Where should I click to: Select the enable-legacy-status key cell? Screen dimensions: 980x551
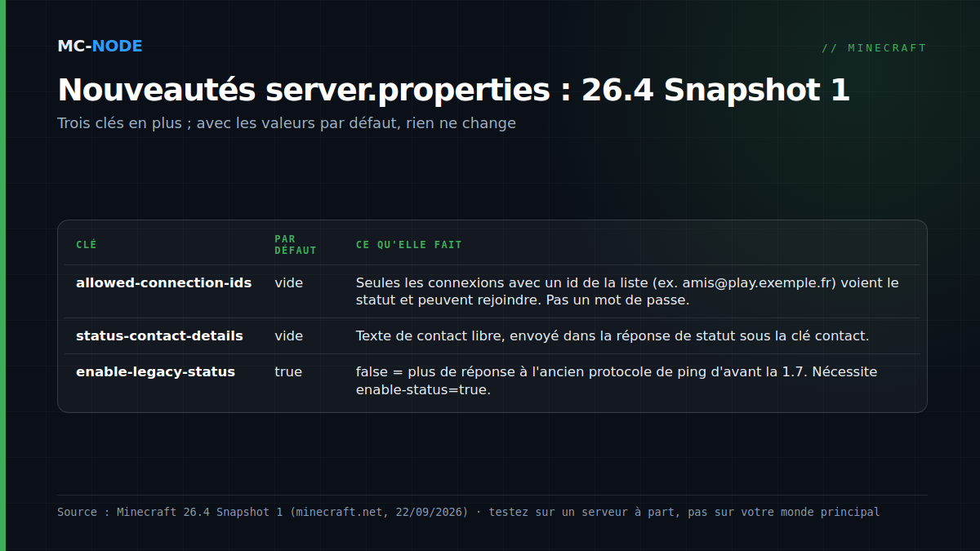coord(155,371)
